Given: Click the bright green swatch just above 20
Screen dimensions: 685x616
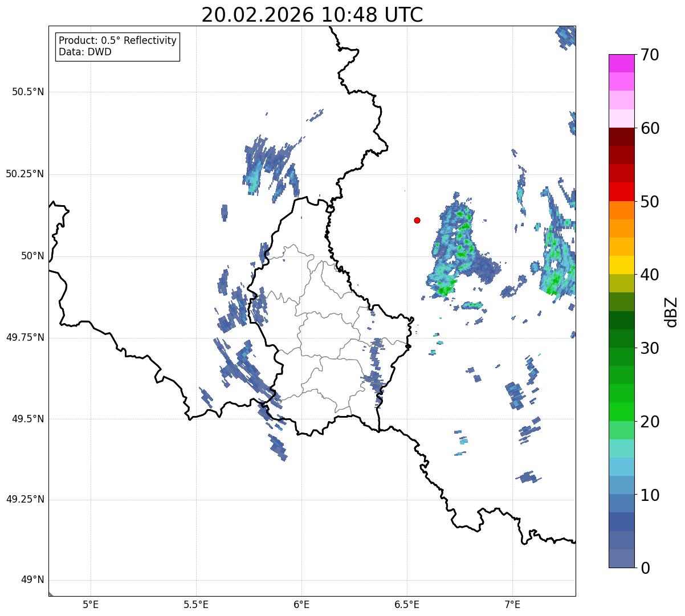Looking at the screenshot, I should [621, 412].
